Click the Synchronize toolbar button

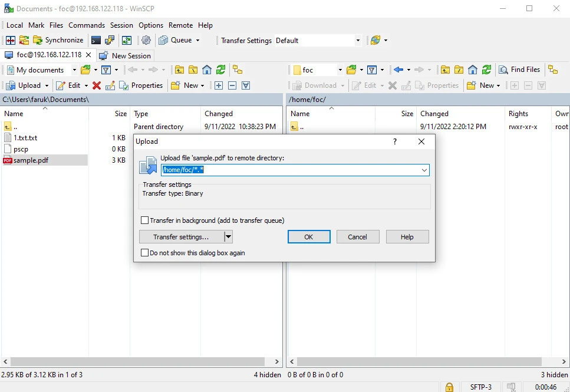(58, 40)
